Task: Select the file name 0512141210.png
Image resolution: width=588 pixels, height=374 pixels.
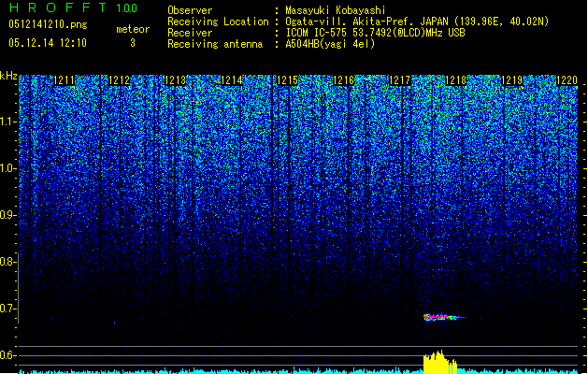Action: [x=48, y=24]
